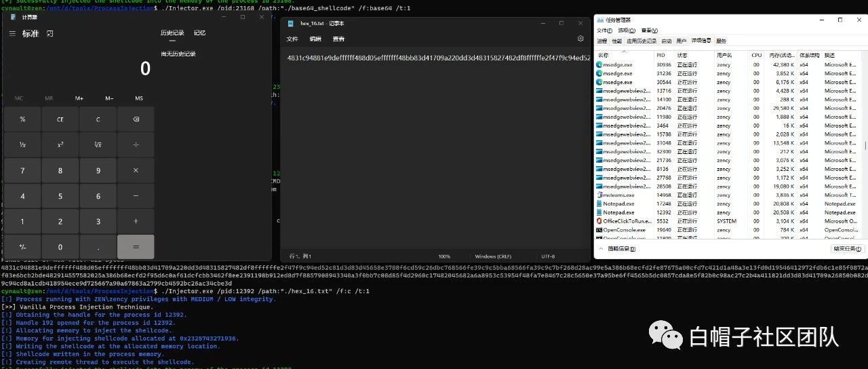This screenshot has width=868, height=369.
Task: Click Calculator equals key
Action: (136, 247)
